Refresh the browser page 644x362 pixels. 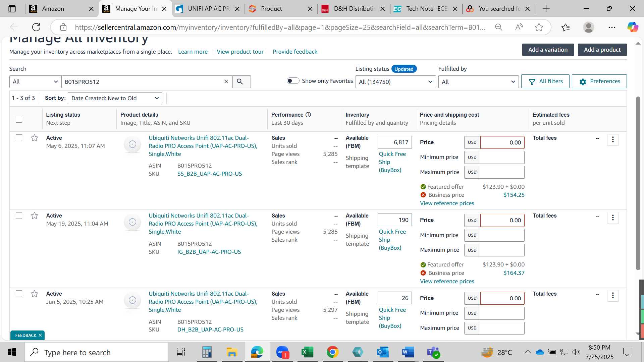36,27
